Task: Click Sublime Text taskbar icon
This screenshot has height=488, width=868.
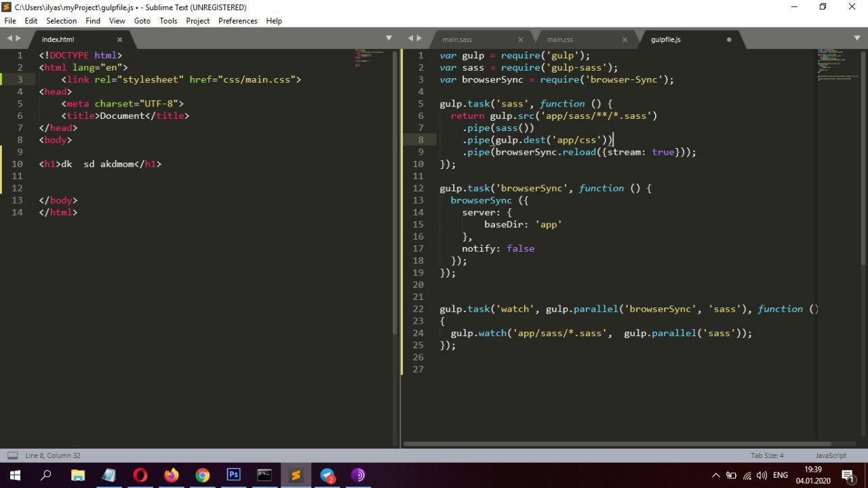Action: (x=296, y=475)
